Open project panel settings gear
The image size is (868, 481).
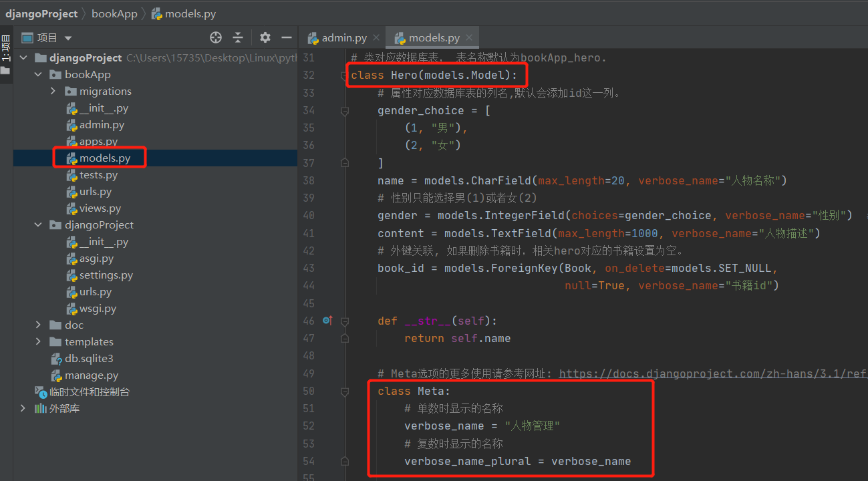(x=265, y=38)
